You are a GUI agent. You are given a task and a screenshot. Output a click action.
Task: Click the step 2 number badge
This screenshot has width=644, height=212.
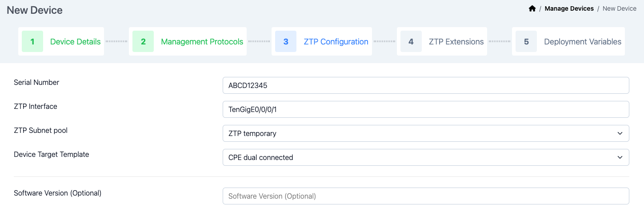pos(143,41)
